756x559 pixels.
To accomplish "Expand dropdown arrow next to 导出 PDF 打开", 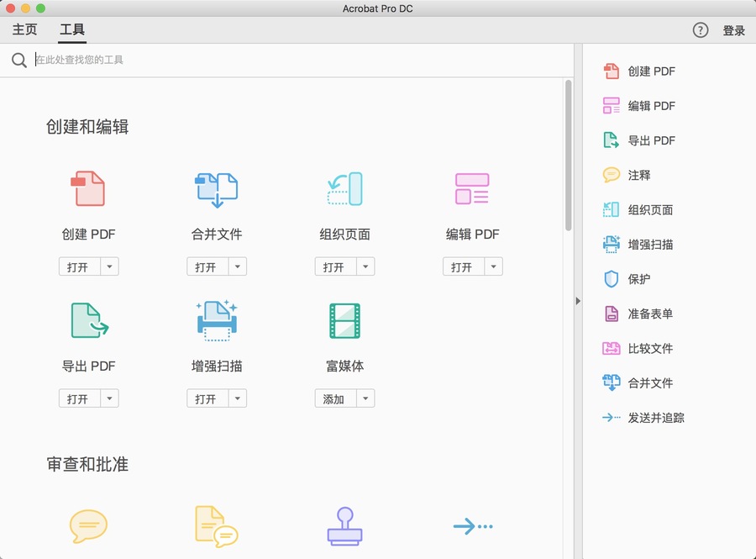I will (109, 398).
